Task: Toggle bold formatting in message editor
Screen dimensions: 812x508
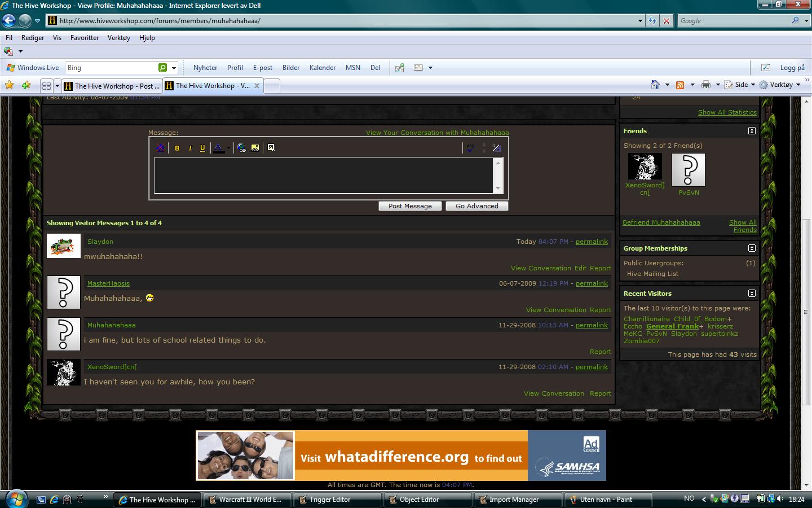Action: click(177, 148)
